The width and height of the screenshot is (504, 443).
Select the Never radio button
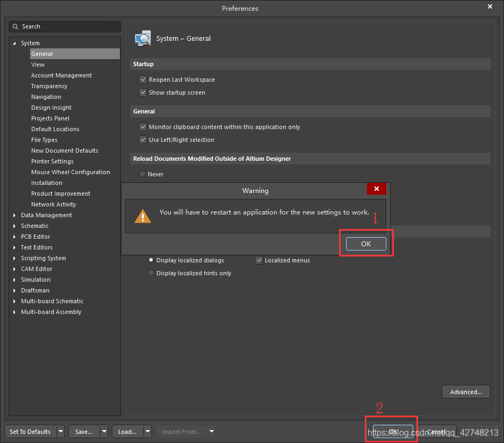[142, 174]
